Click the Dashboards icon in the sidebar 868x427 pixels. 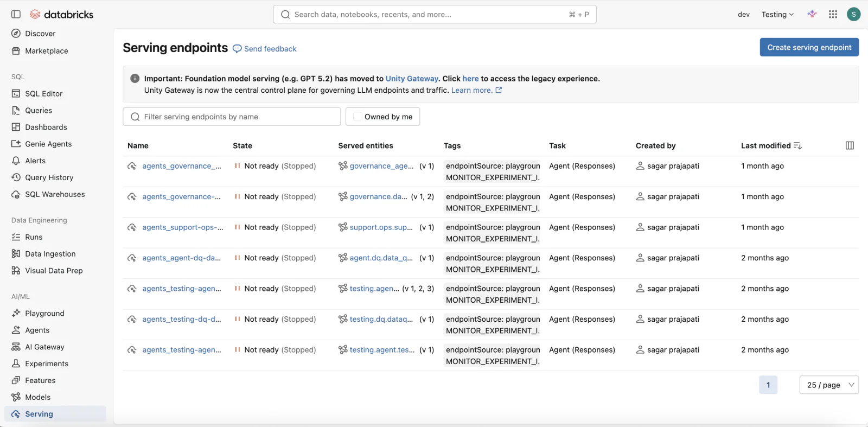(x=16, y=127)
